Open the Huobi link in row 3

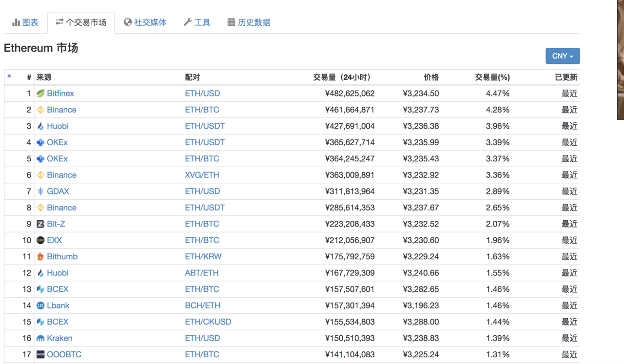(58, 126)
